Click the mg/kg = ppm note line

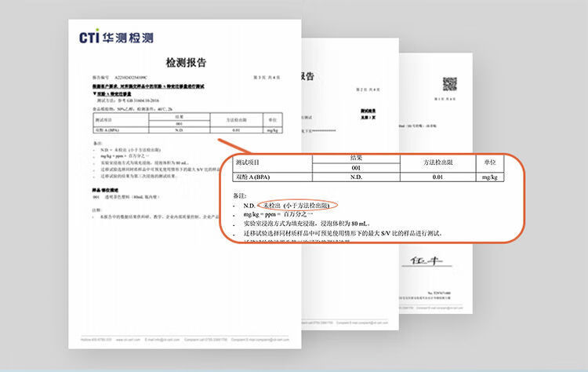(278, 214)
